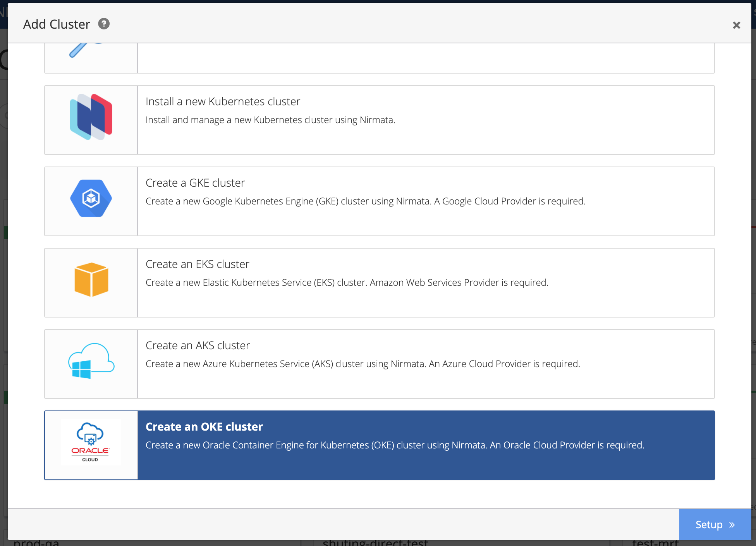The height and width of the screenshot is (546, 756).
Task: Click the Nirmata logo icon
Action: pos(91,117)
